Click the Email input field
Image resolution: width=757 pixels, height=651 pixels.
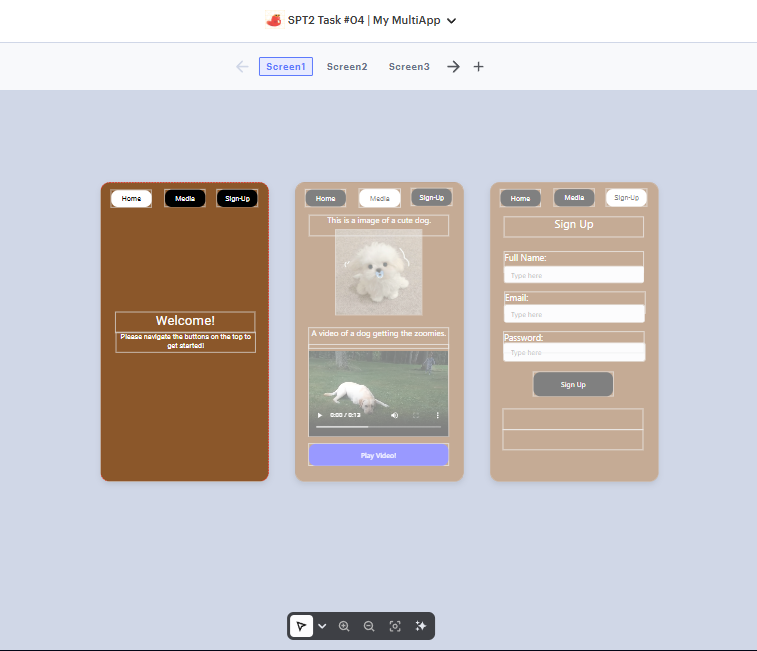[575, 314]
